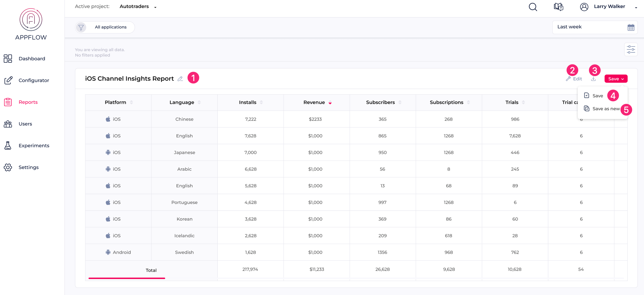Open the calendar icon in the date selector

[x=631, y=27]
